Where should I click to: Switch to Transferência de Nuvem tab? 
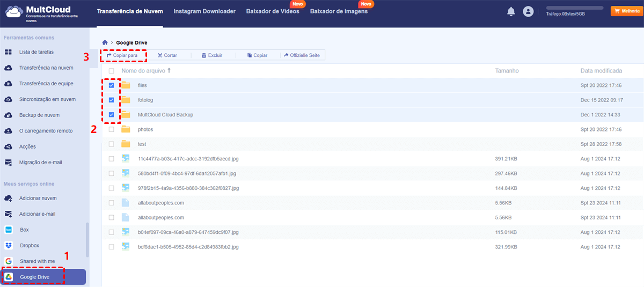130,11
